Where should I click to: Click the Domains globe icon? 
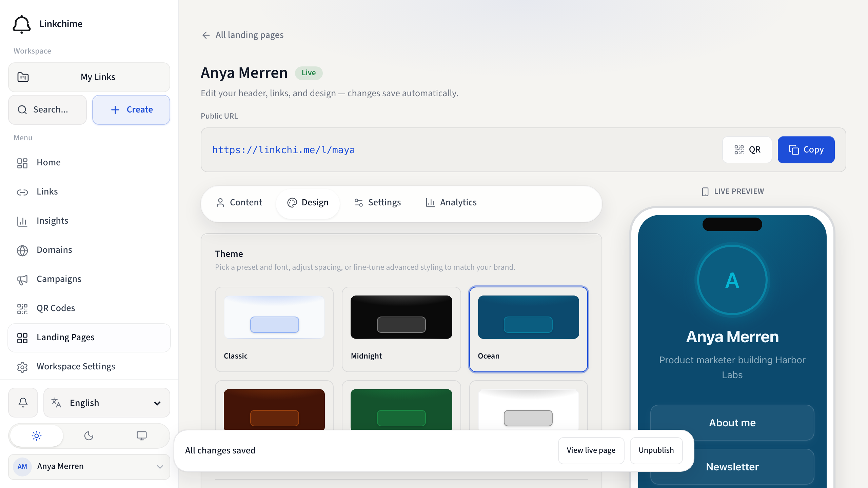click(22, 250)
